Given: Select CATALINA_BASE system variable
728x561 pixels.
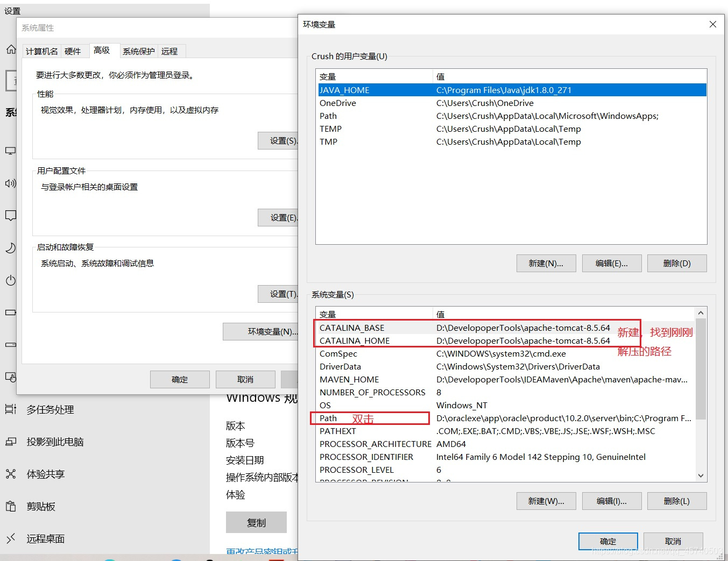Looking at the screenshot, I should [506, 328].
